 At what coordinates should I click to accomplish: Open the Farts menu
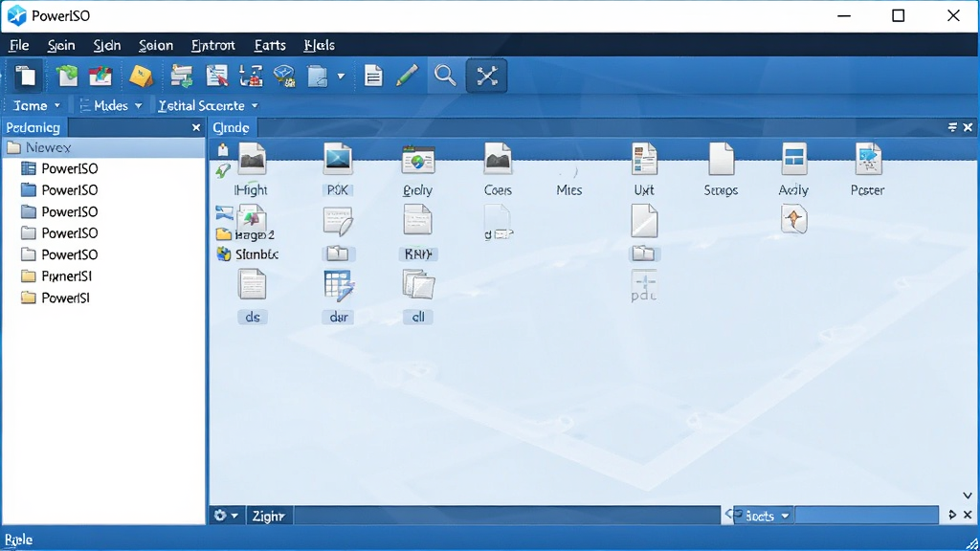click(270, 45)
